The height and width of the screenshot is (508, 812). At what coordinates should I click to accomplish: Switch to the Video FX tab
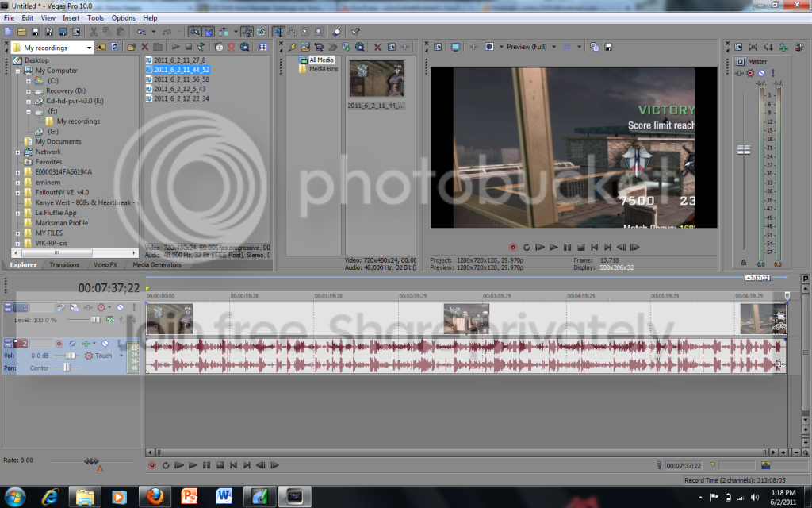pos(105,265)
